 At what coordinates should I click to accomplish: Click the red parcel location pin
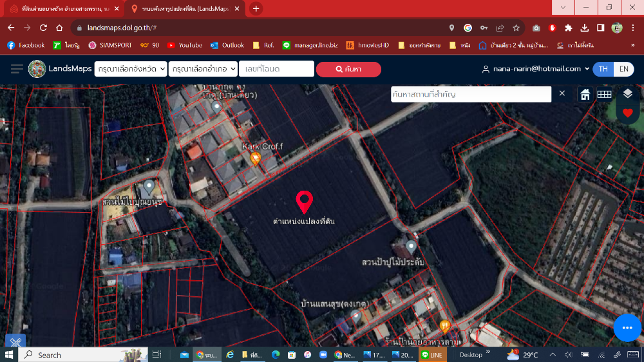pyautogui.click(x=304, y=202)
